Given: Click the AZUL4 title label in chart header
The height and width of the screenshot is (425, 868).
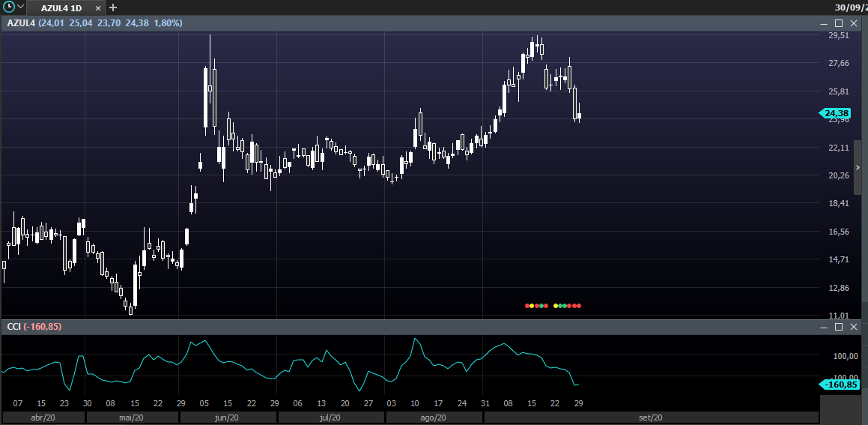Looking at the screenshot, I should pos(21,23).
